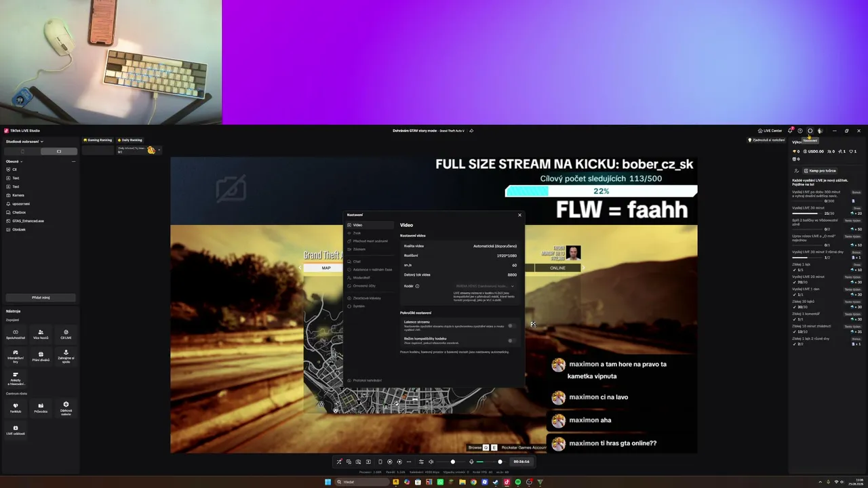Select Systém in settings sidebar
Viewport: 868px width, 488px height.
pyautogui.click(x=370, y=306)
